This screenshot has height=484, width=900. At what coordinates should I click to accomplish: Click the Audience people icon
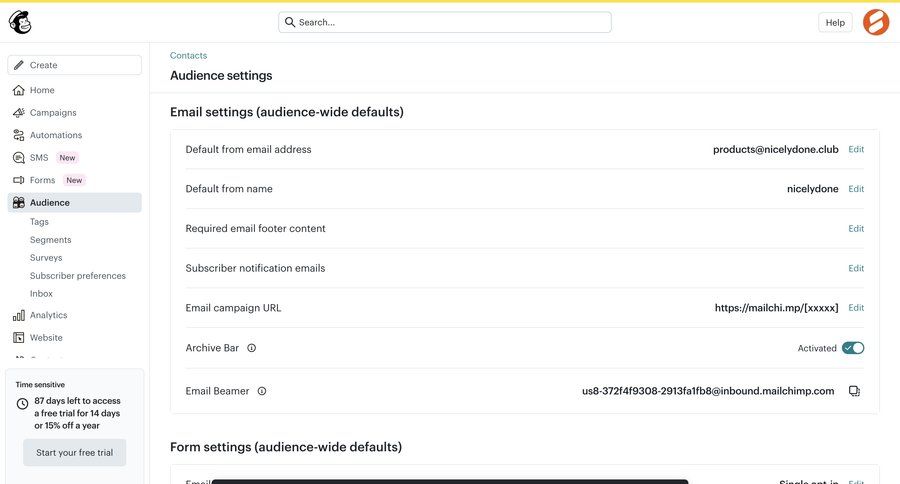tap(19, 202)
